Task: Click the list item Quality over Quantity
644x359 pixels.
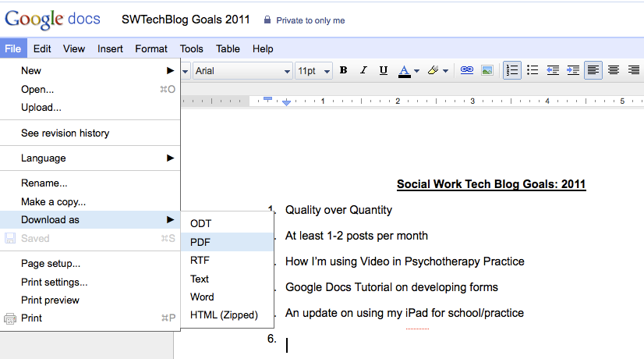Action: (339, 210)
